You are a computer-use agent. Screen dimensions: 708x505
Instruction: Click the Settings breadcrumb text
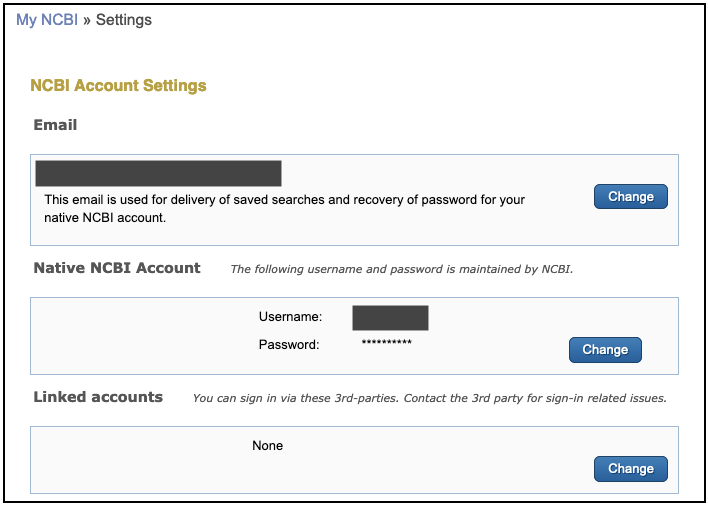pos(124,20)
